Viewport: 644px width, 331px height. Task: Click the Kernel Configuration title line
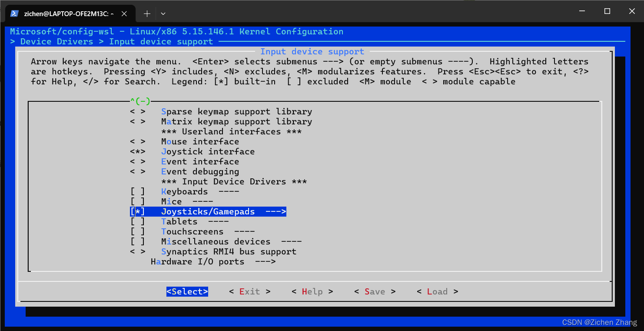(176, 32)
